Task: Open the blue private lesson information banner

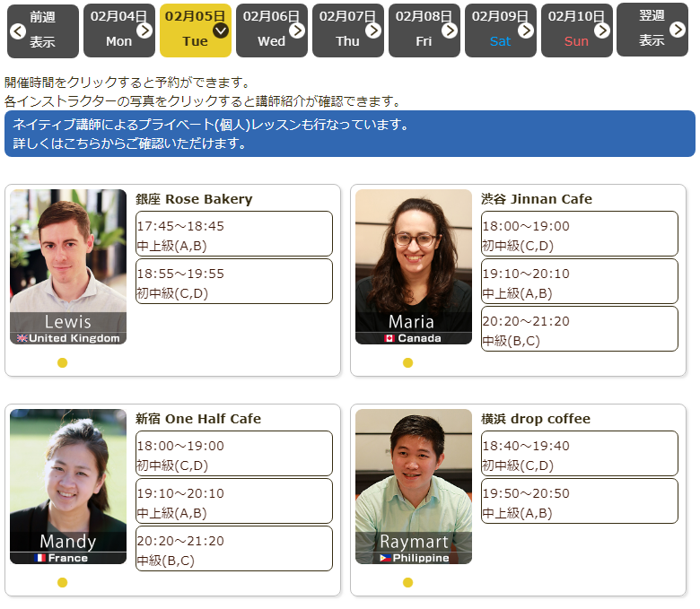Action: click(x=349, y=134)
